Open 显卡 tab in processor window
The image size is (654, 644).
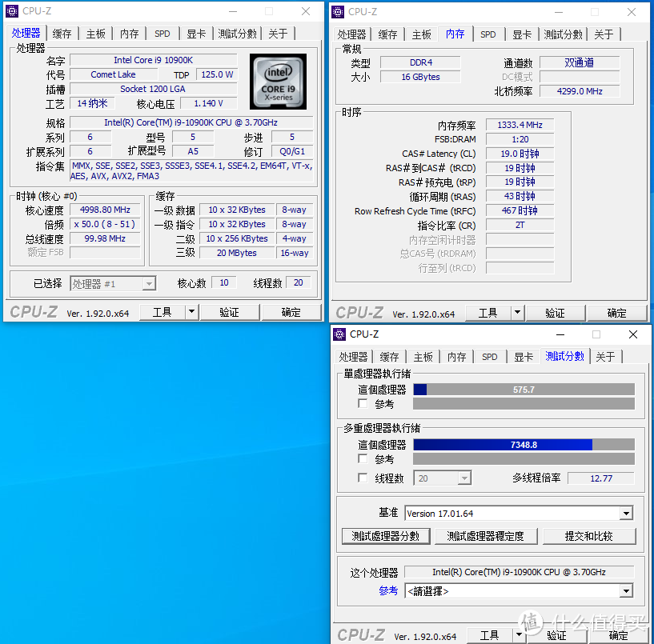coord(196,34)
